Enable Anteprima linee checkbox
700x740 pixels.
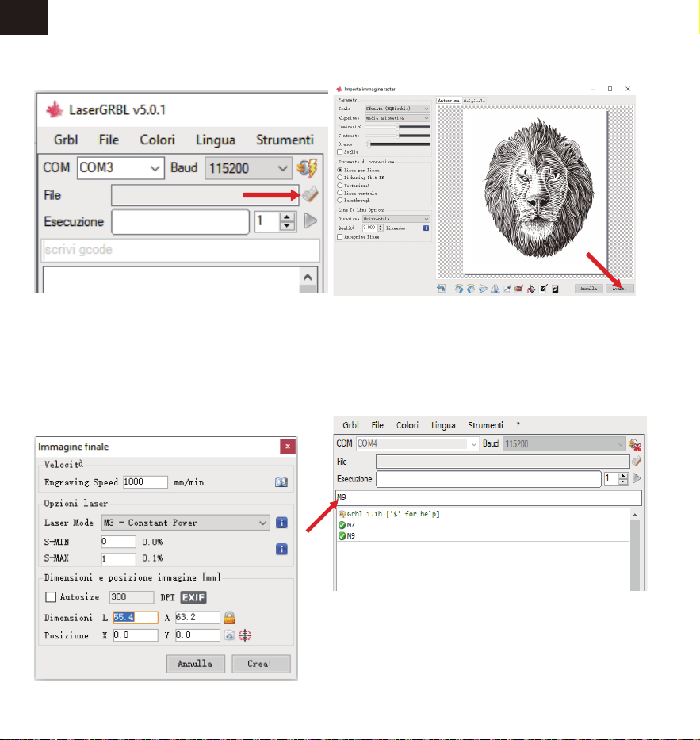coord(339,237)
